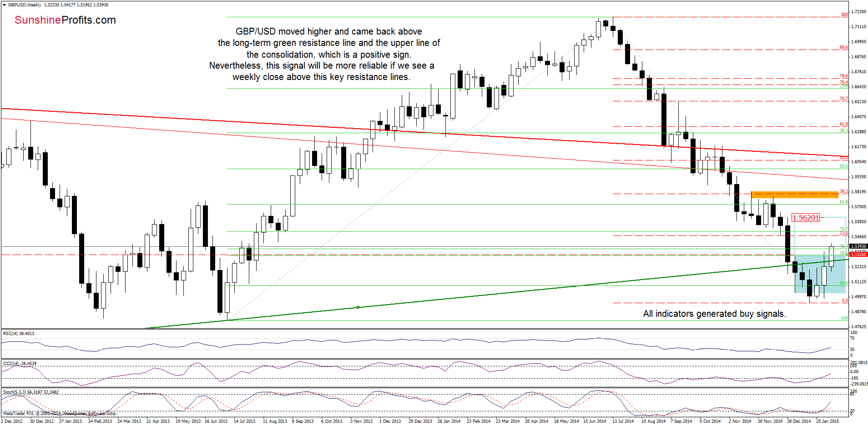Click the black current price tag 1.53930
The image size is (868, 425).
pyautogui.click(x=858, y=246)
